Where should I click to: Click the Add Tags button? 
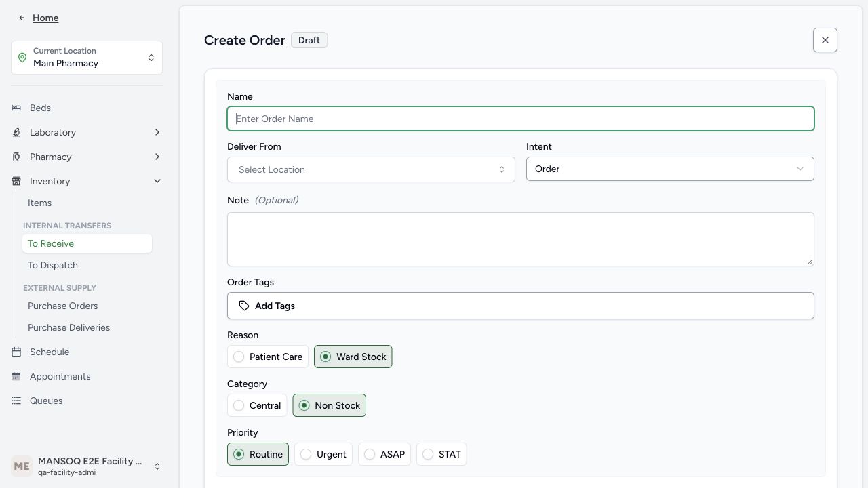[521, 306]
